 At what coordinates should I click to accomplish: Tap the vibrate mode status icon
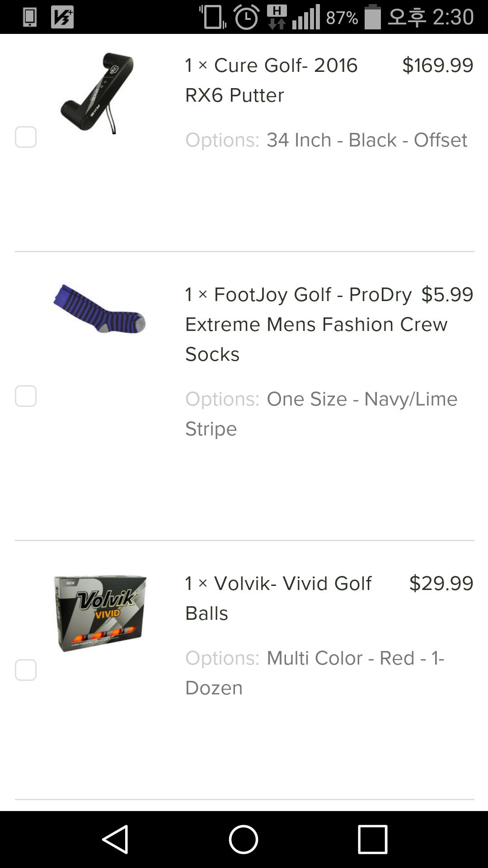coord(213,17)
